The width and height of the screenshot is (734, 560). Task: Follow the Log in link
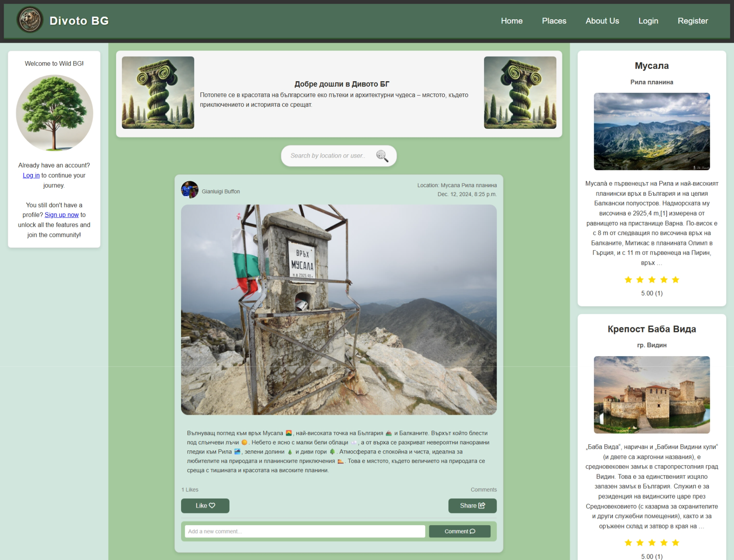click(31, 175)
